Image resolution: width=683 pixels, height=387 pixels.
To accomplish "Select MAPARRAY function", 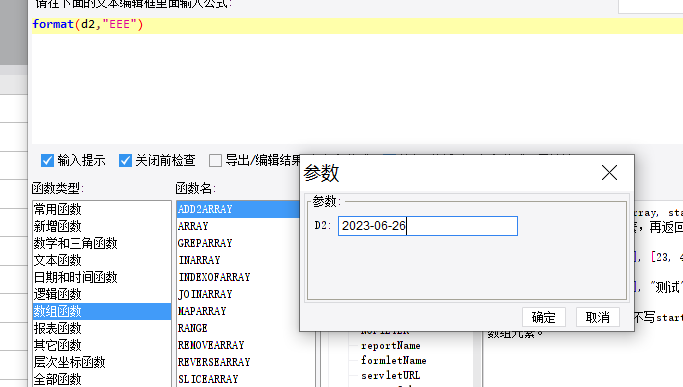I will click(x=238, y=311).
